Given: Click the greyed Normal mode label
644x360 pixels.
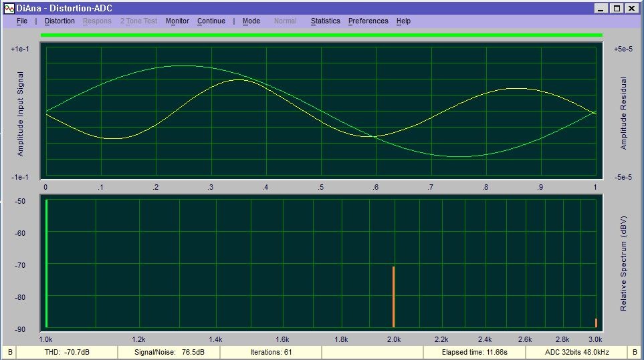Looking at the screenshot, I should 285,21.
